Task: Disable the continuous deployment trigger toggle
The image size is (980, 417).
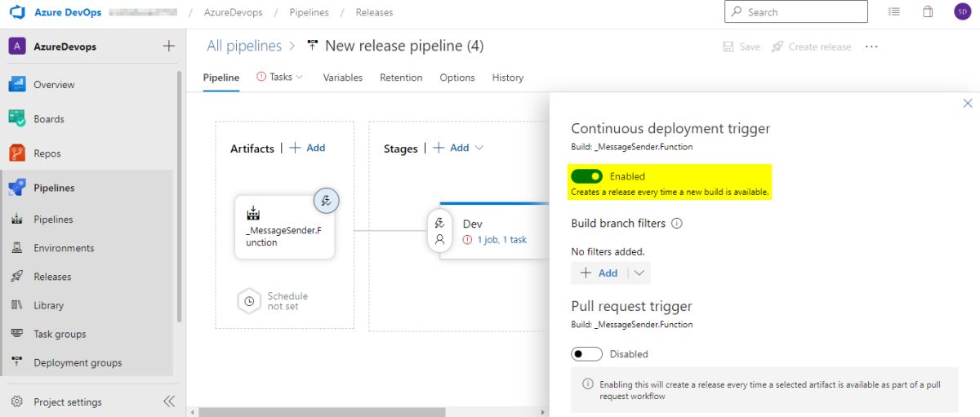Action: (587, 176)
